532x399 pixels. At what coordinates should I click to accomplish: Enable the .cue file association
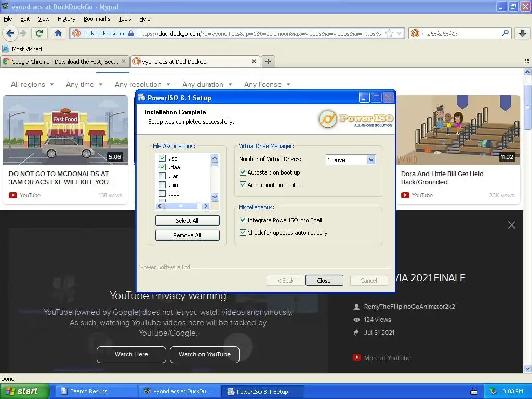tap(162, 194)
